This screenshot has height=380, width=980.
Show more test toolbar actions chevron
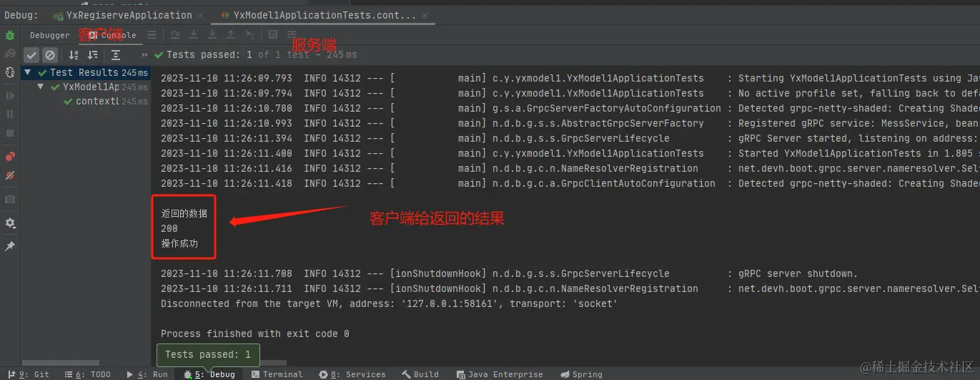(145, 55)
